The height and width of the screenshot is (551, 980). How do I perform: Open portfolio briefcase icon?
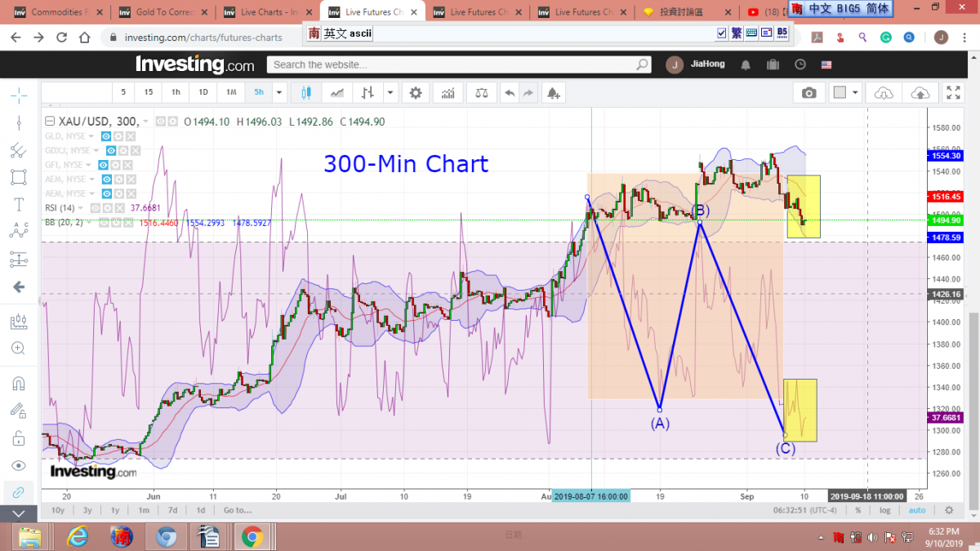(773, 64)
